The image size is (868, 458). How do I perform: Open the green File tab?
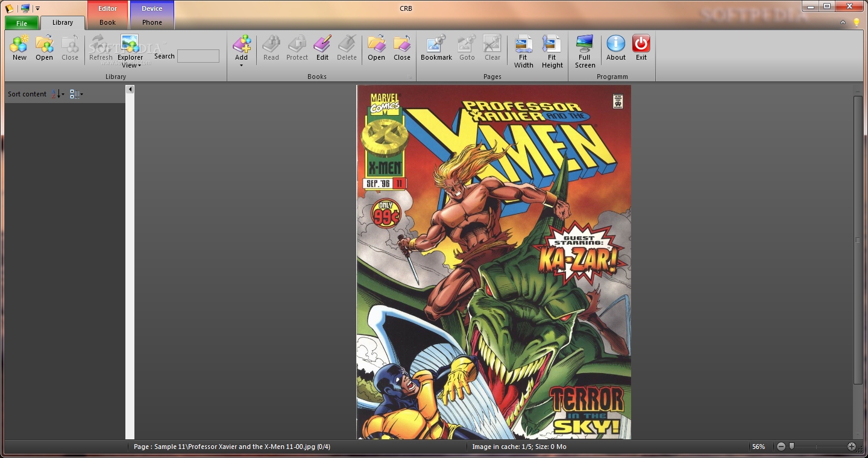point(22,23)
